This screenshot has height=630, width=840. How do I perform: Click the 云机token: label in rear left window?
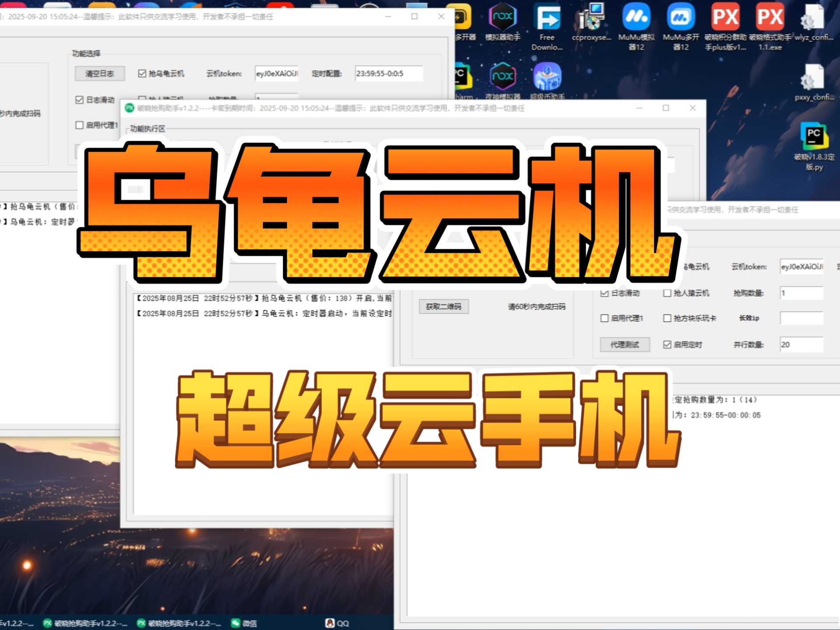pos(224,73)
